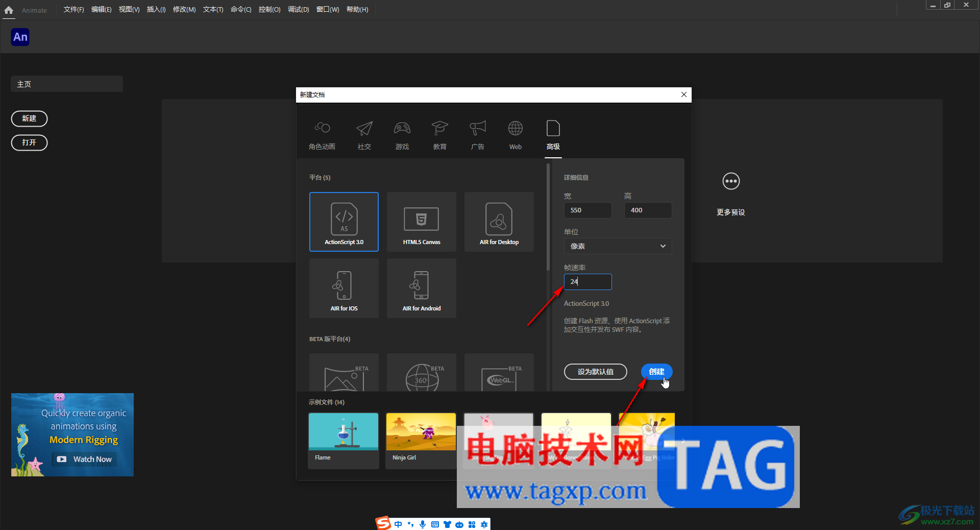Open the 窗口(W) menu
The image size is (980, 530).
pos(328,10)
